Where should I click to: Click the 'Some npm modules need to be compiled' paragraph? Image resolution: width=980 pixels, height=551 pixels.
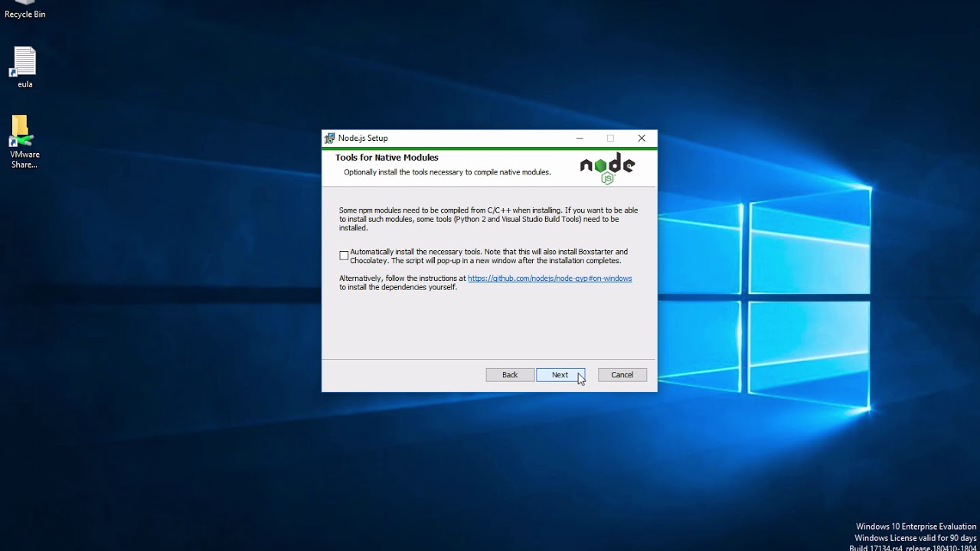[x=488, y=219]
